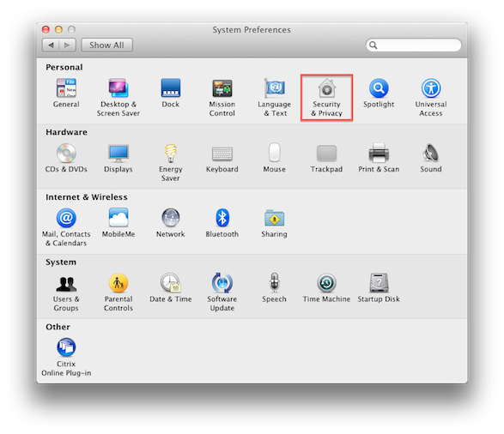Open Parental Controls pane

pos(118,292)
